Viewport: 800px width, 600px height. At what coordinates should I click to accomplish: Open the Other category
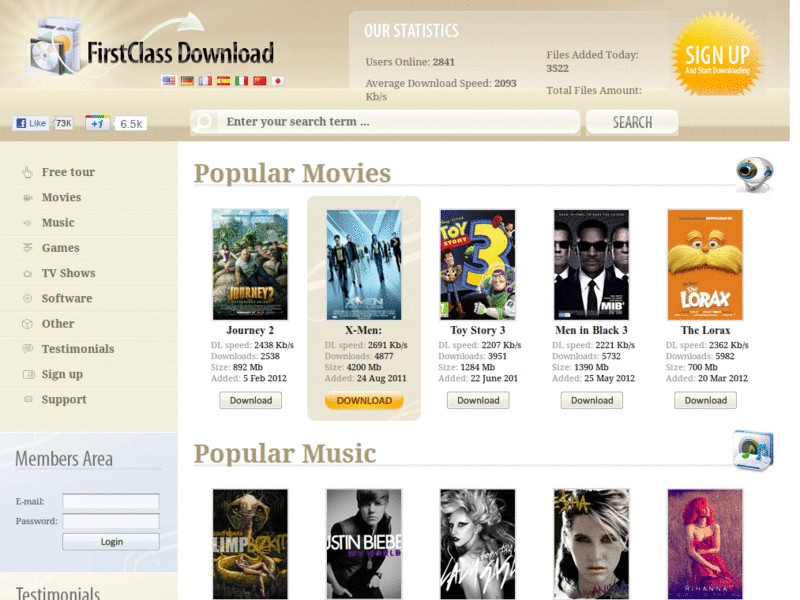point(58,324)
